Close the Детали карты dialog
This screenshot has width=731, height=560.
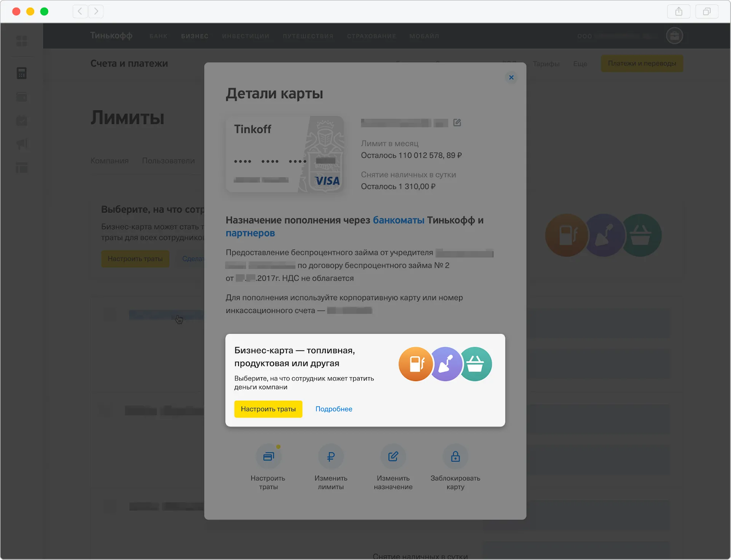[x=511, y=77]
